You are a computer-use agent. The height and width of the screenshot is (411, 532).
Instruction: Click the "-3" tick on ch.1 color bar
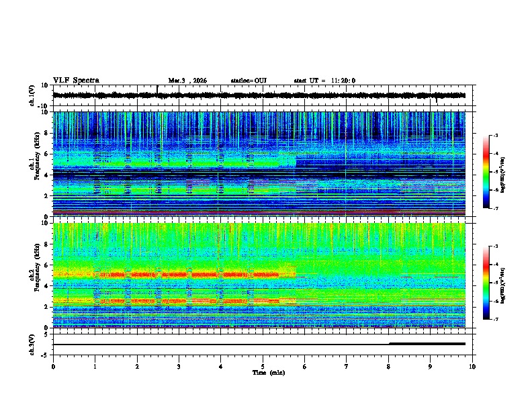click(x=495, y=135)
